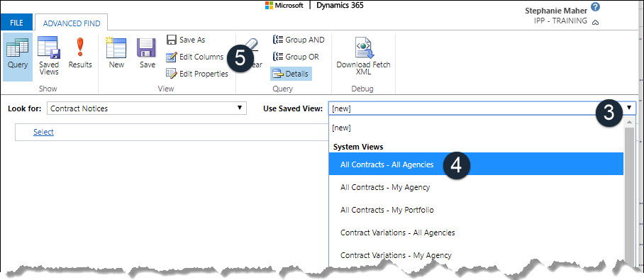Open the help question mark icon
Screen dimensions: 644x280
coord(596,7)
